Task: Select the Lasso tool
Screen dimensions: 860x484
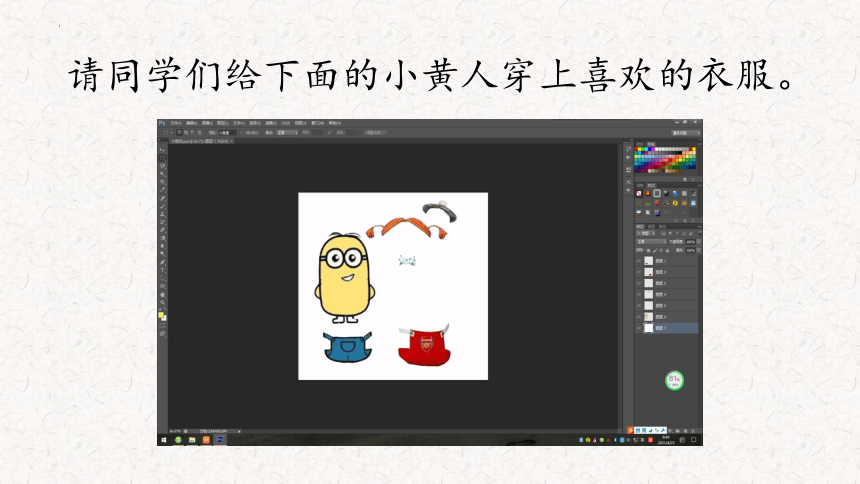Action: [x=162, y=165]
